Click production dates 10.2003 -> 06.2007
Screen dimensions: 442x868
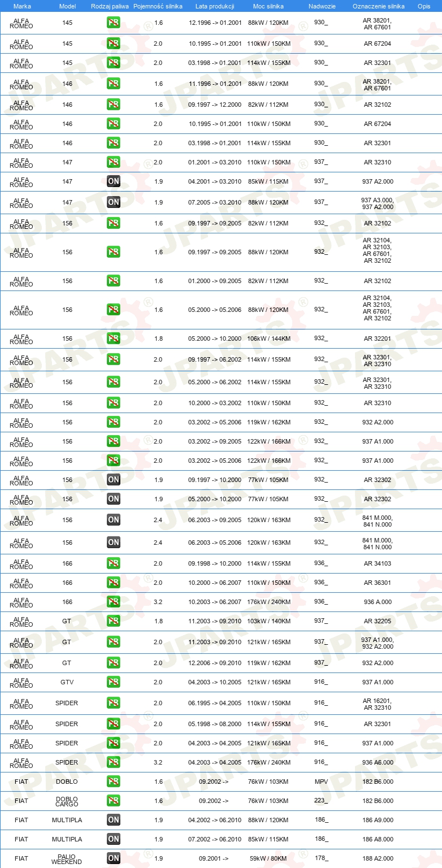click(x=215, y=602)
